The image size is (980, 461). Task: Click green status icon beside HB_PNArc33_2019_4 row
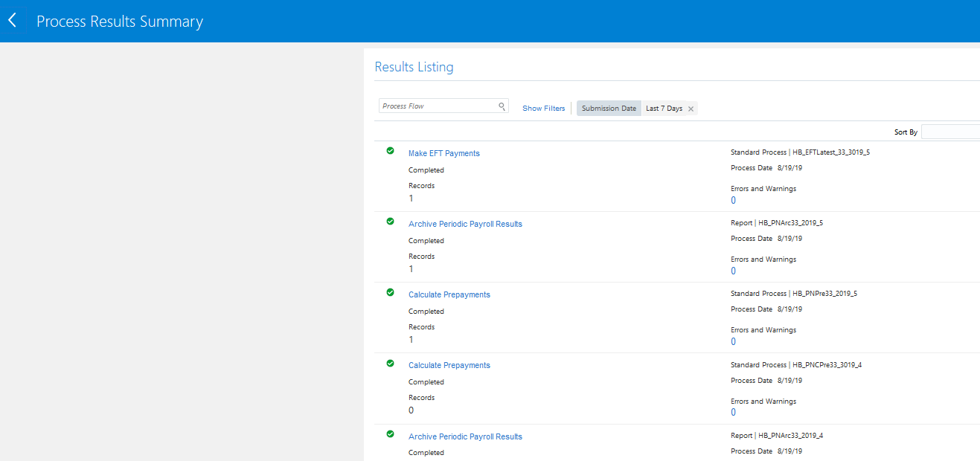tap(390, 434)
